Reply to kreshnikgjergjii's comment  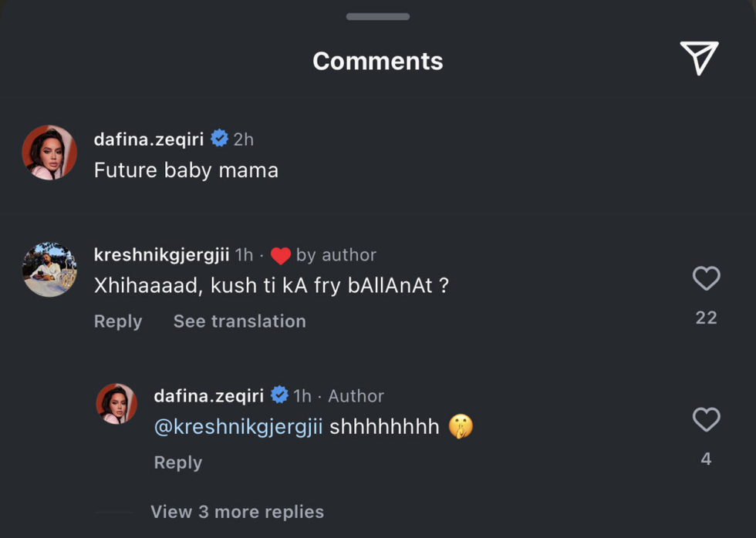pos(118,321)
